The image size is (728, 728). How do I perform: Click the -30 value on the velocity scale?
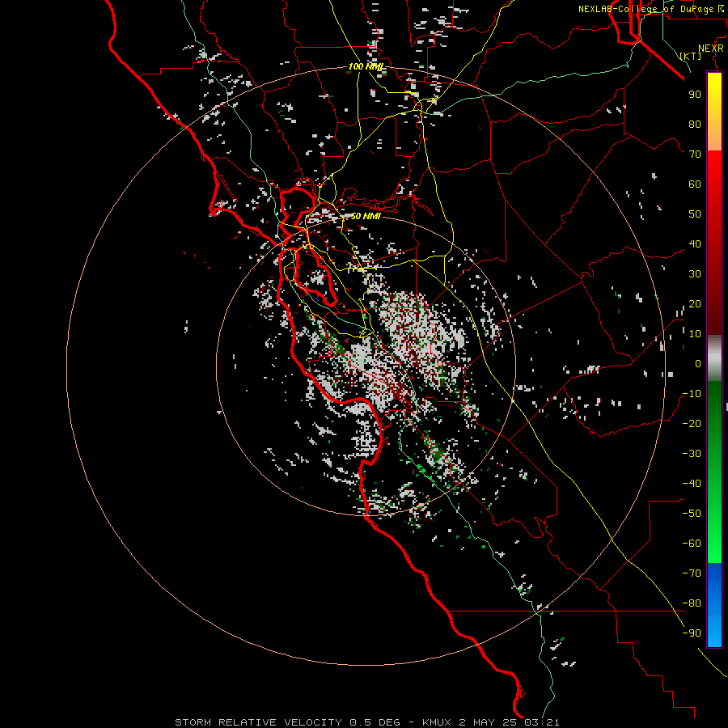click(692, 454)
